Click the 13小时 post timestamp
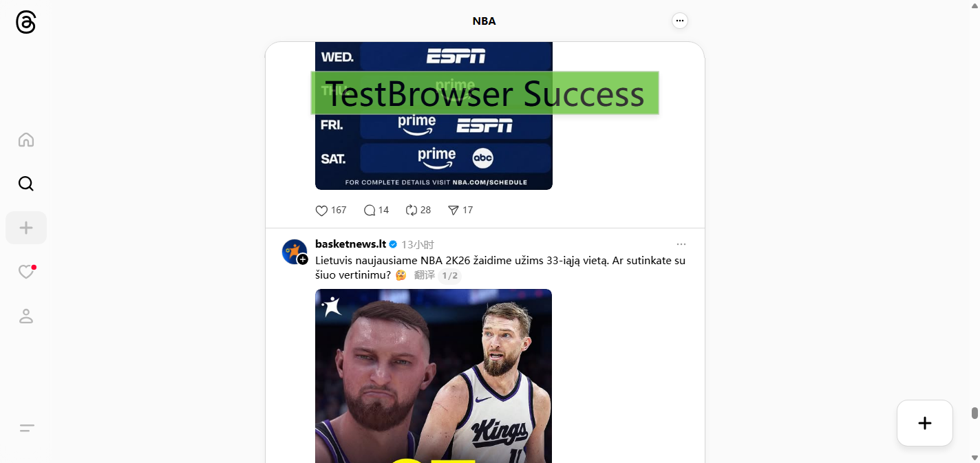Viewport: 980px width, 463px height. (x=418, y=244)
